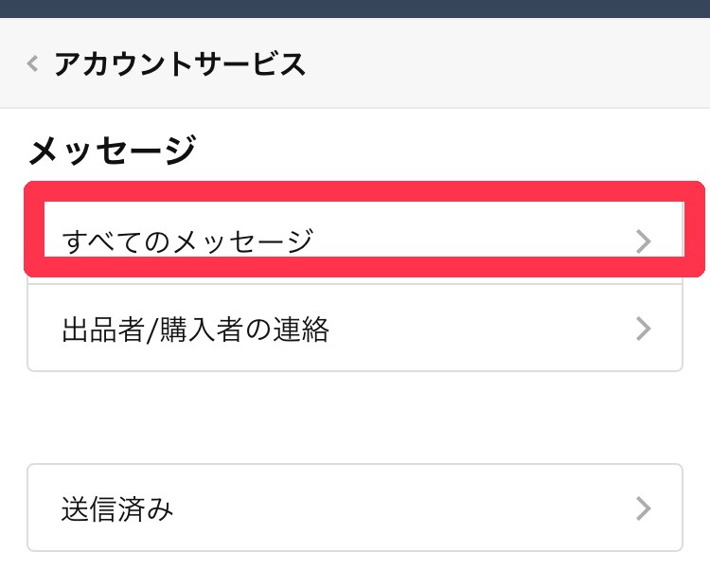Viewport: 710px width, 588px height.
Task: Open 出品者/購入者の連絡 messages
Action: point(195,329)
